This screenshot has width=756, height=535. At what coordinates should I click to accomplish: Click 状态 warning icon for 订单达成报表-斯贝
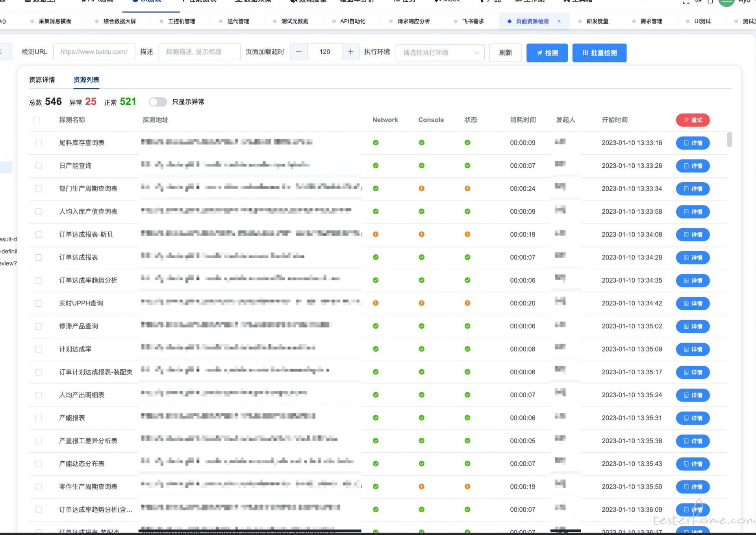[467, 235]
